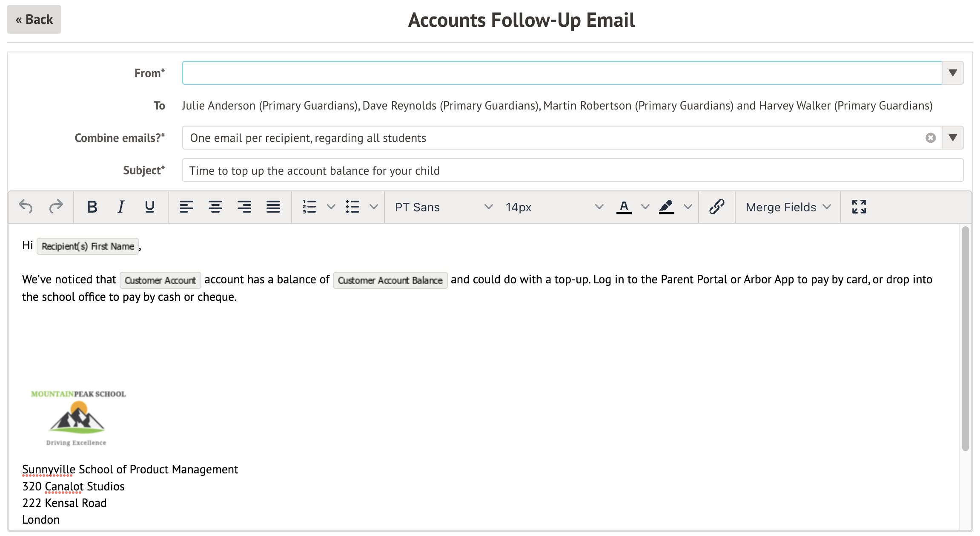Enter fullscreen editor mode
The width and height of the screenshot is (980, 536).
click(x=859, y=207)
